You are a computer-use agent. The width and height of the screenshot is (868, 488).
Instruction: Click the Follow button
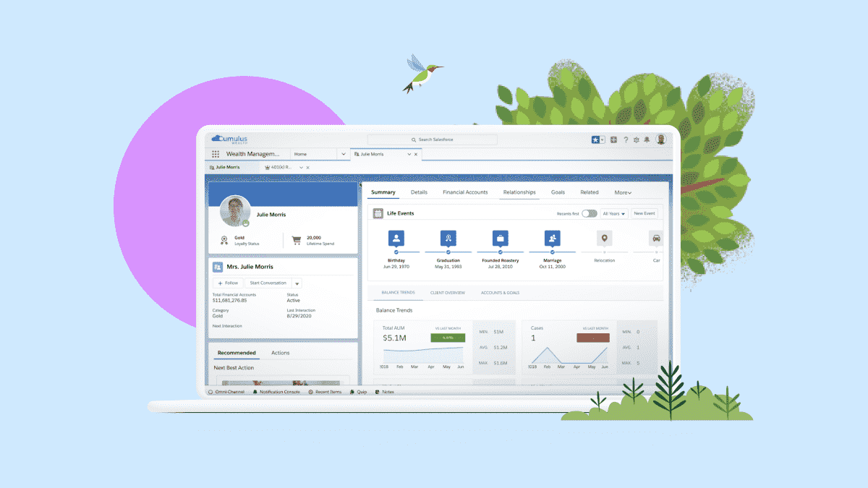pyautogui.click(x=228, y=283)
